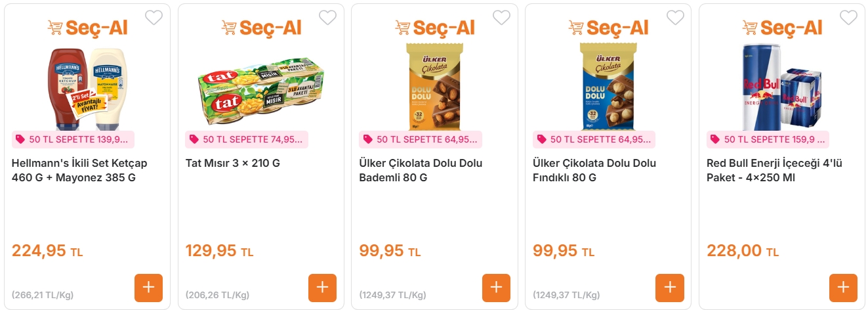The height and width of the screenshot is (310, 868).
Task: Click the 159,9 basket offer tag on Red Bull
Action: click(x=768, y=139)
